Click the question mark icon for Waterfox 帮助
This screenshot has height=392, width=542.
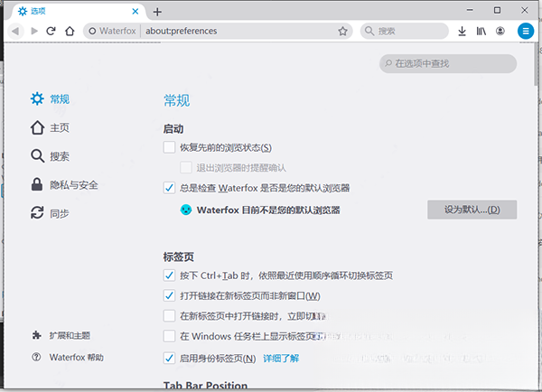tap(36, 357)
